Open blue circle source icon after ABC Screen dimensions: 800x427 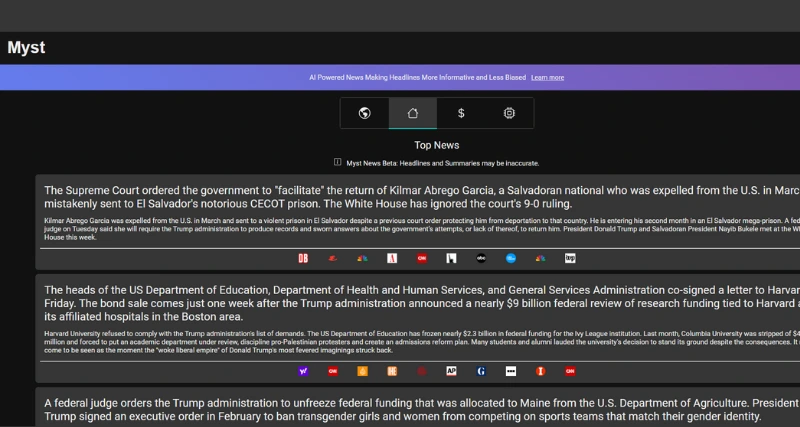click(511, 259)
